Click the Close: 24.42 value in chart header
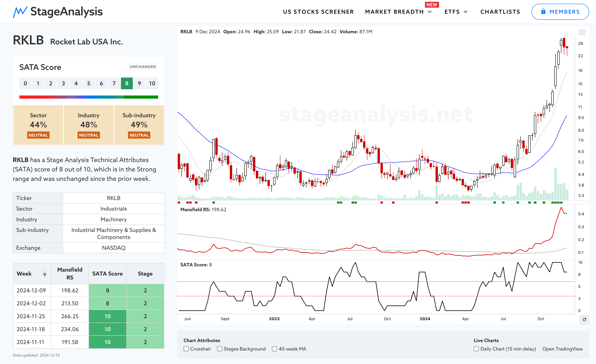 coord(322,32)
